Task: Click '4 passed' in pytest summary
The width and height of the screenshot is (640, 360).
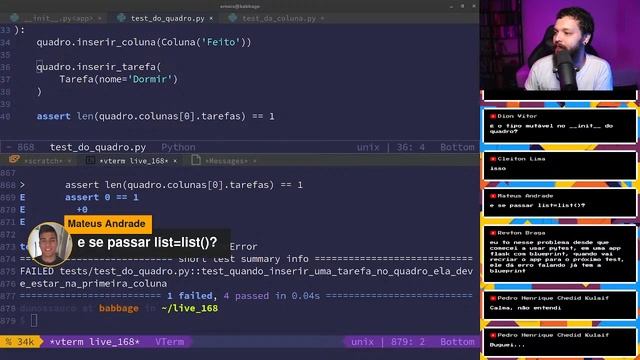Action: click(246, 296)
